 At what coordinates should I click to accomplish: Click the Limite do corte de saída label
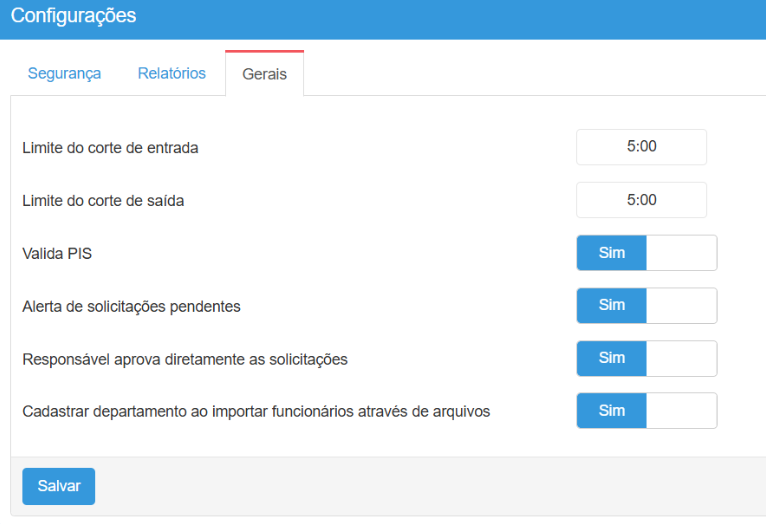pos(103,201)
